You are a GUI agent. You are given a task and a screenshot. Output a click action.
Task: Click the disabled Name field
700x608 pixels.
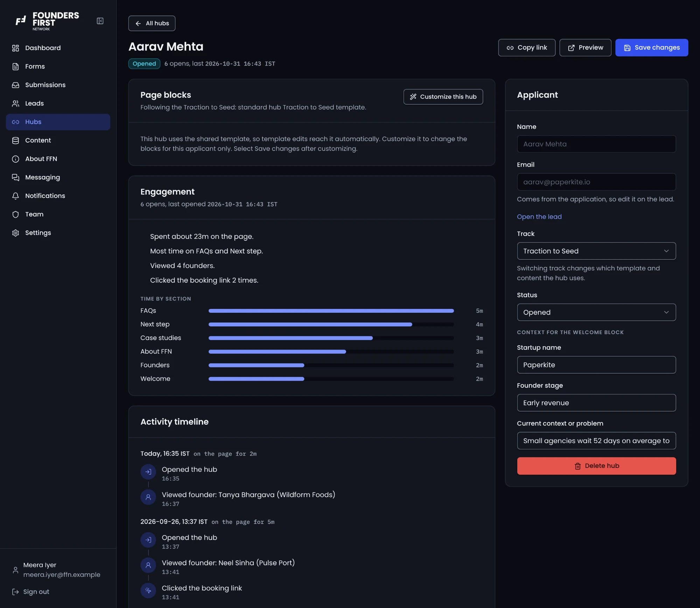point(596,144)
